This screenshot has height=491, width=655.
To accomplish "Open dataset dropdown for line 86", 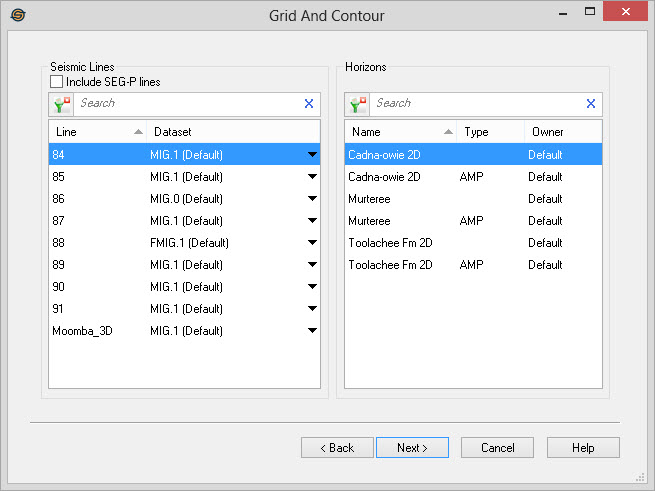I will pos(312,199).
